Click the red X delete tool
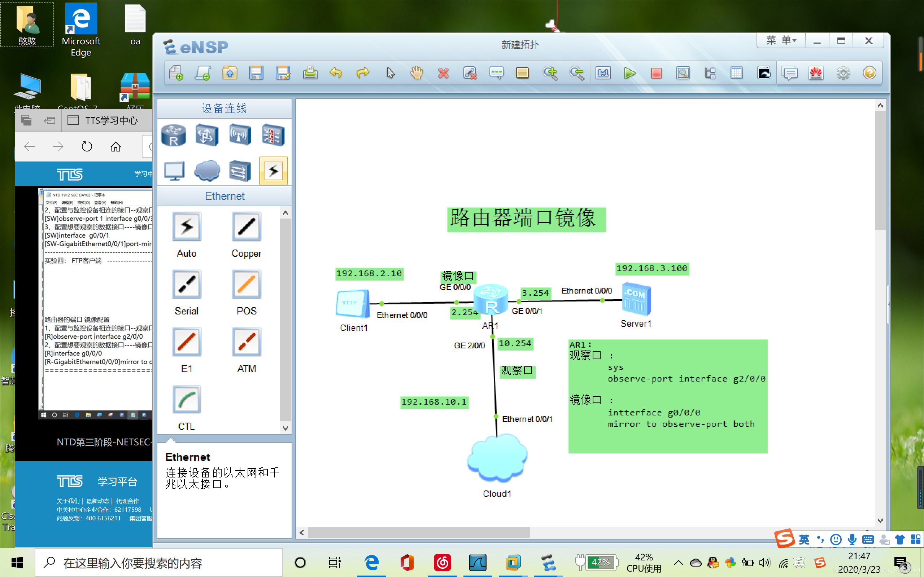 pyautogui.click(x=443, y=73)
